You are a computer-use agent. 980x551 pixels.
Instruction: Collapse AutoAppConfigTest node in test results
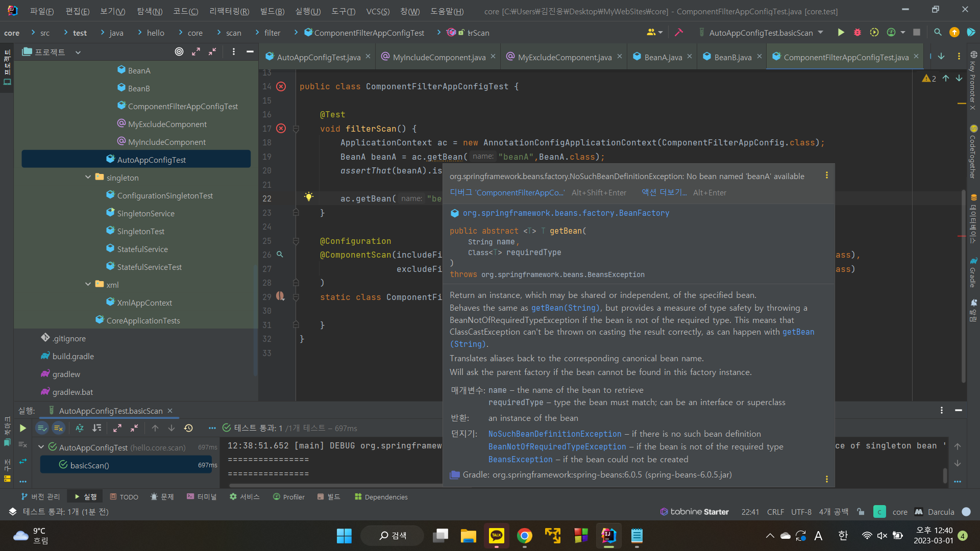41,447
